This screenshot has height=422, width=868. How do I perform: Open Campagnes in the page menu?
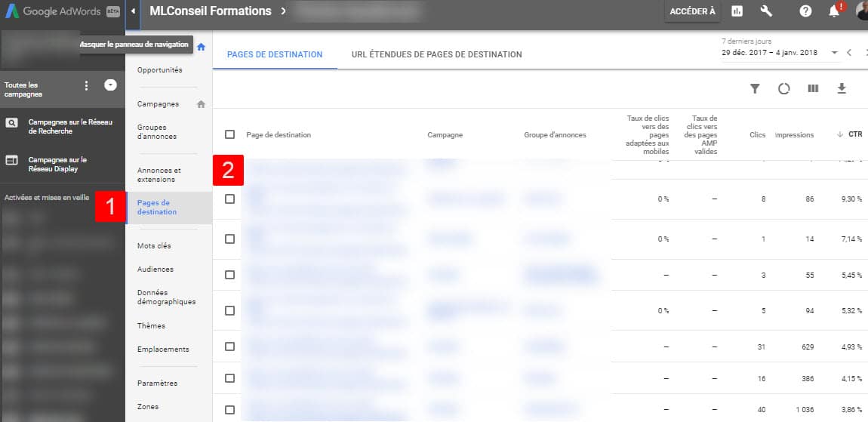tap(158, 104)
